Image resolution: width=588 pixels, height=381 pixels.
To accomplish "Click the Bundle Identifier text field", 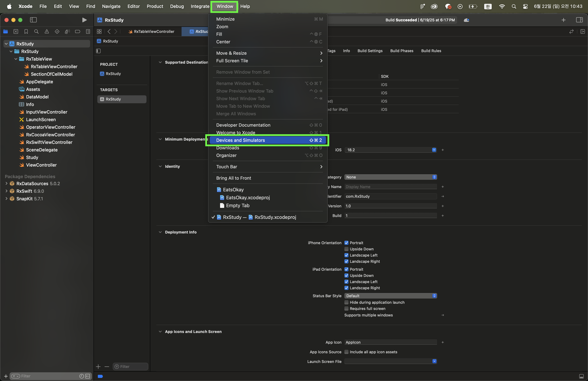I will point(390,196).
